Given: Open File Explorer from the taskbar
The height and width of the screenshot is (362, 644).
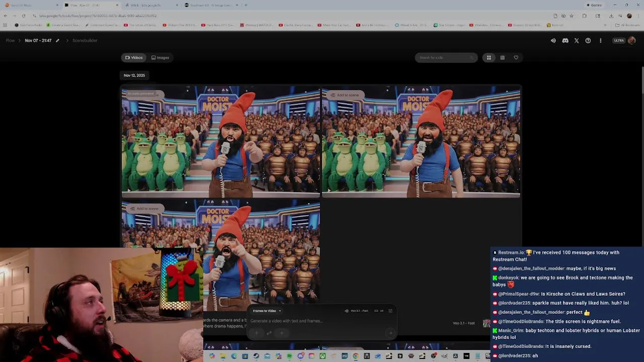Looking at the screenshot, I should click(223, 356).
